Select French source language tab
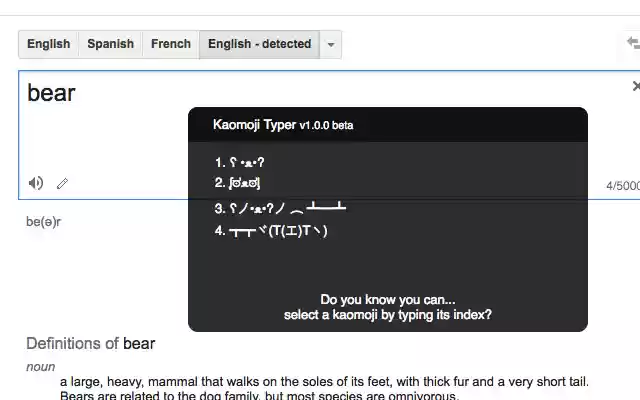This screenshot has height=400, width=640. coord(171,44)
